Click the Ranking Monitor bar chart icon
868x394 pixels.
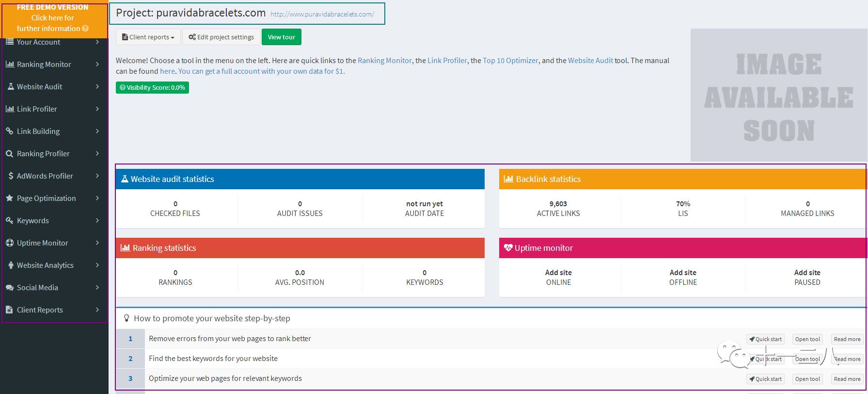pos(10,64)
